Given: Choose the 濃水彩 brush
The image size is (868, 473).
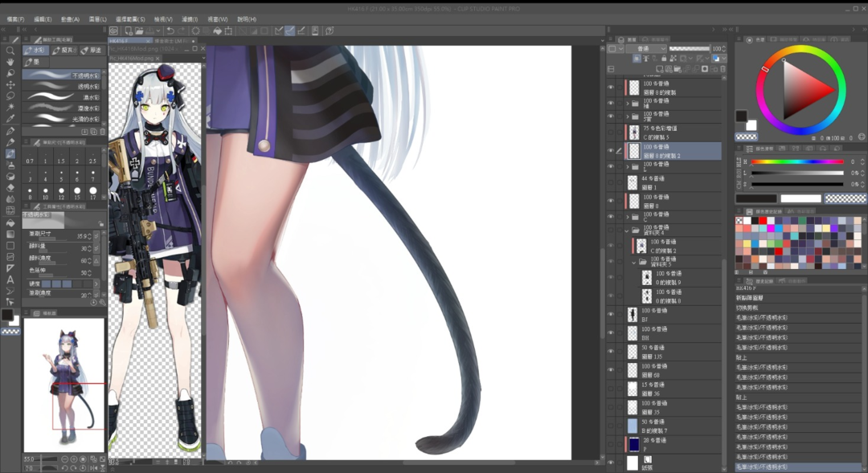Looking at the screenshot, I should (61, 97).
